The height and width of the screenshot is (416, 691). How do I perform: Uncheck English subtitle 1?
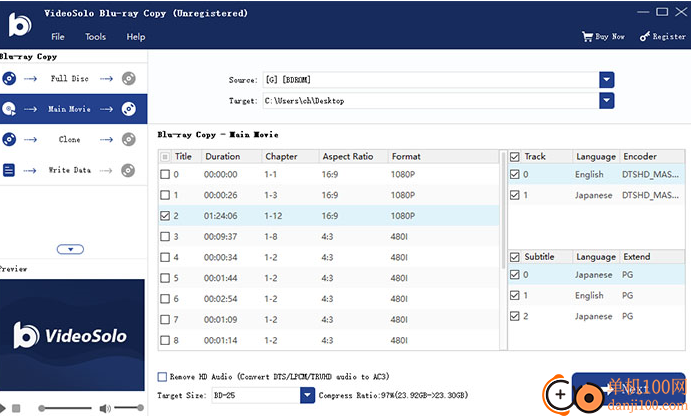(514, 295)
